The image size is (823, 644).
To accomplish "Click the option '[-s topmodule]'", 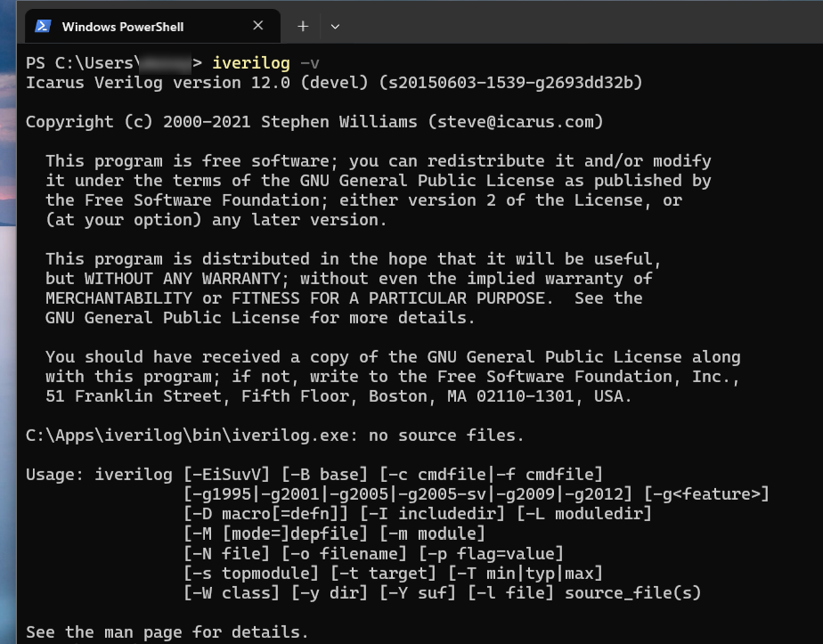I will [x=251, y=573].
